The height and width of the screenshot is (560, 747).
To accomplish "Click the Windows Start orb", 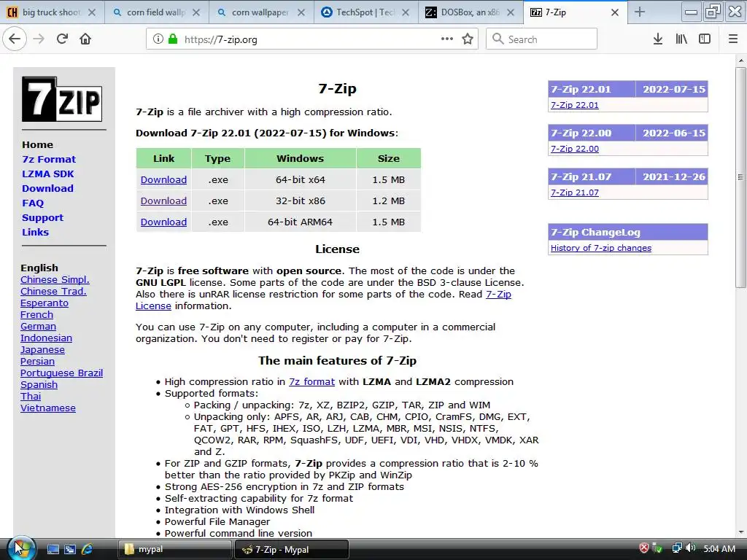I will (x=20, y=548).
